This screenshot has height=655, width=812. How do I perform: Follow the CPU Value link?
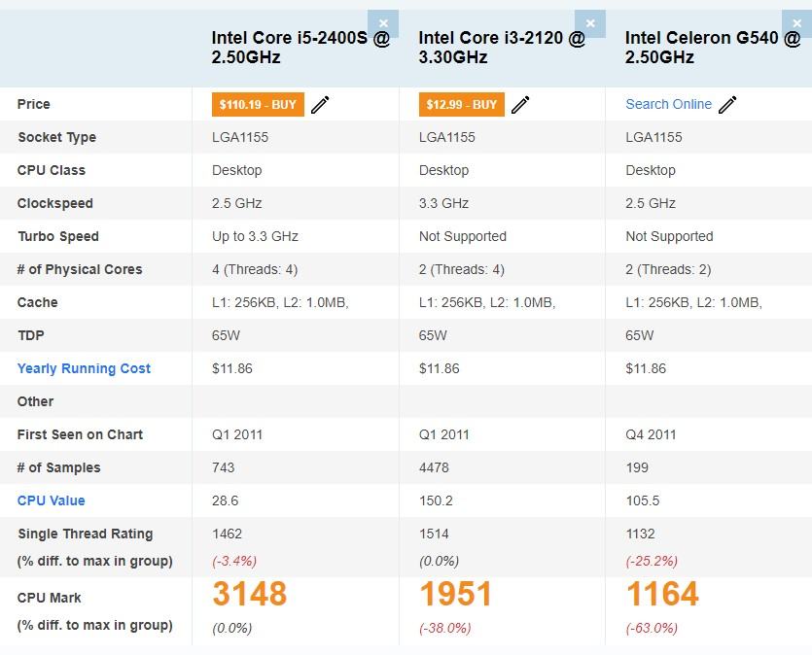pos(52,500)
